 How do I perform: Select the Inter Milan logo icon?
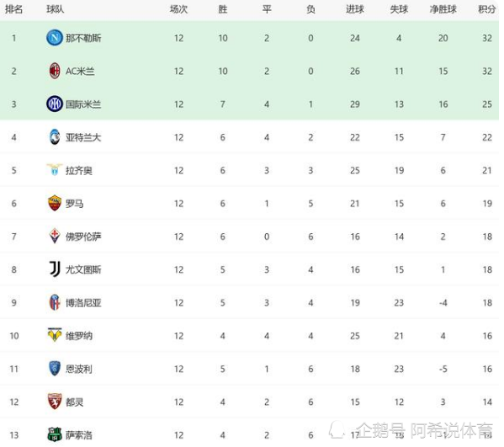coord(55,104)
